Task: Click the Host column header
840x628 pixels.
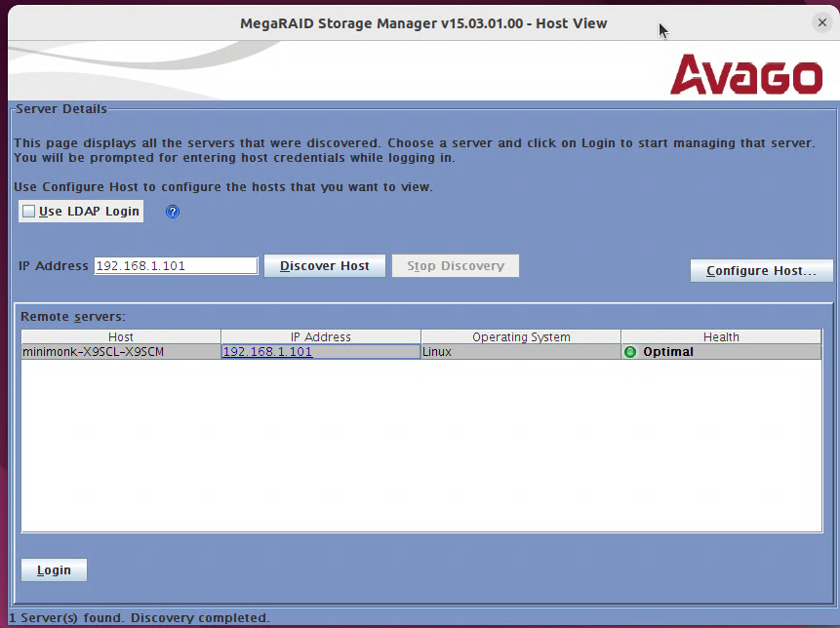Action: point(121,336)
